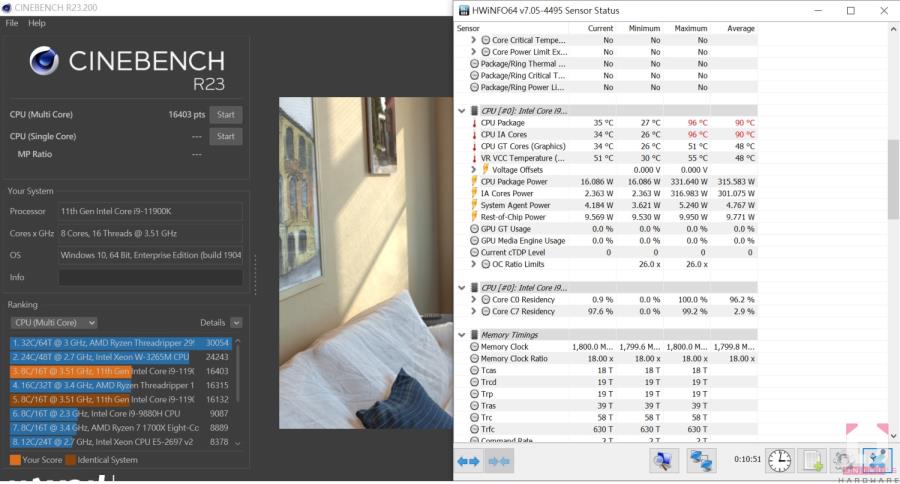
Task: Click the CPU IA Cores thermometer icon
Action: (474, 134)
